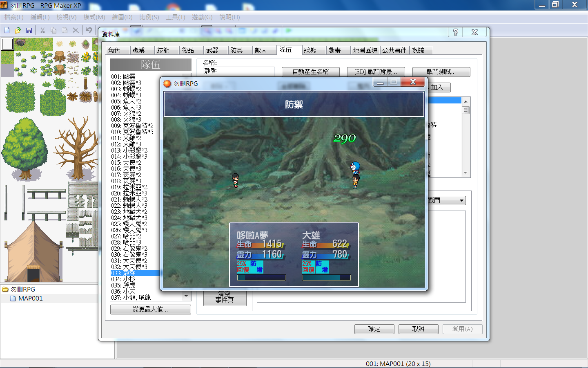The image size is (588, 368).
Task: Select MAP001 in the map tree
Action: tap(26, 298)
